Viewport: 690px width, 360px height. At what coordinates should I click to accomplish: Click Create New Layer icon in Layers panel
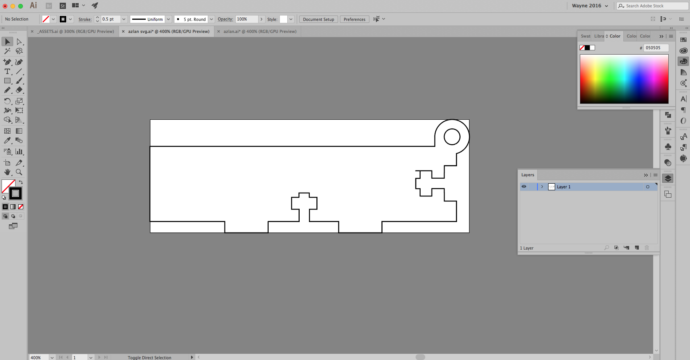tap(637, 248)
